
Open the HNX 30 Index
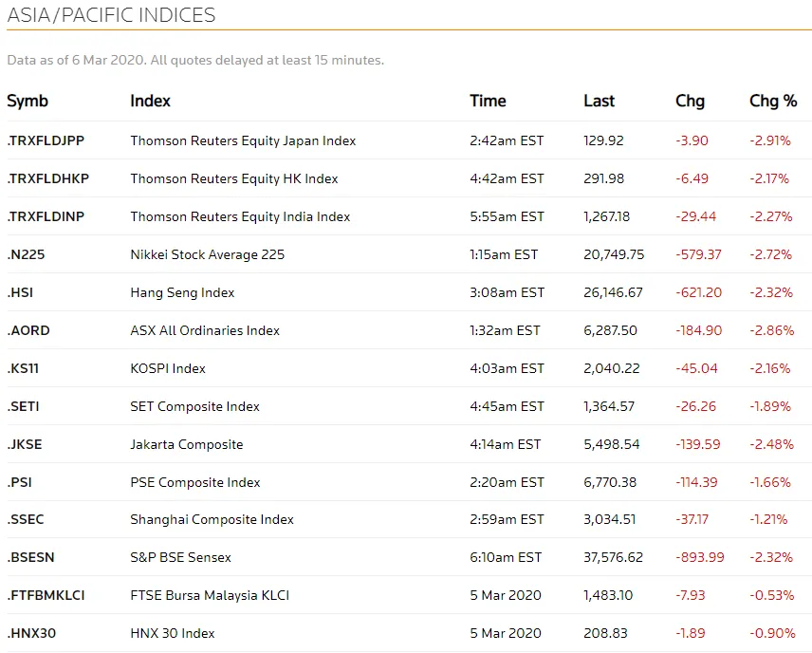tap(173, 633)
